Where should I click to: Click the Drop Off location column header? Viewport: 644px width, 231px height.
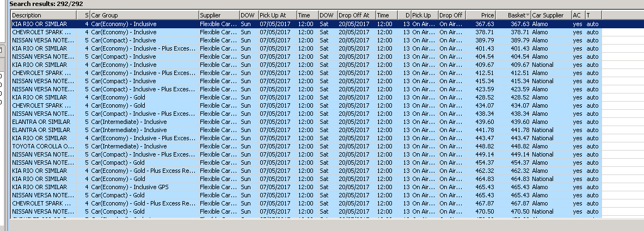click(452, 15)
